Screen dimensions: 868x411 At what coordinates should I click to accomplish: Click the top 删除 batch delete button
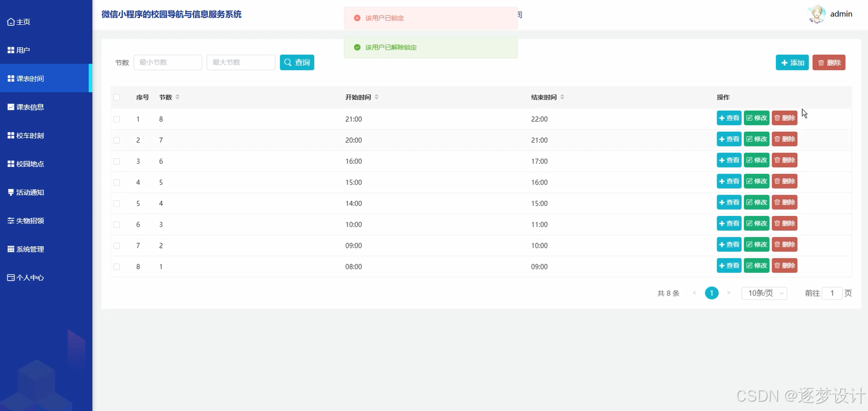tap(829, 63)
